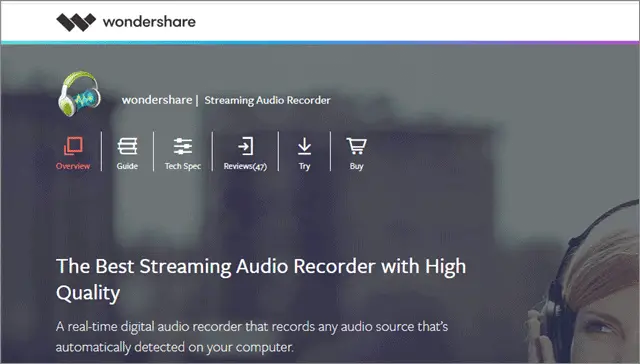Click the Buy cart tab
The height and width of the screenshot is (364, 640).
(x=356, y=153)
